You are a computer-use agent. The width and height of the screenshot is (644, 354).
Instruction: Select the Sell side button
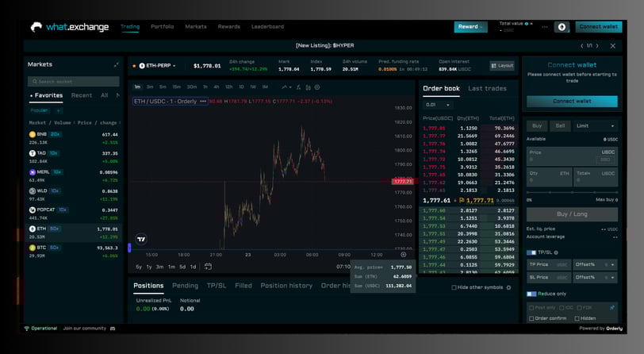pyautogui.click(x=560, y=126)
